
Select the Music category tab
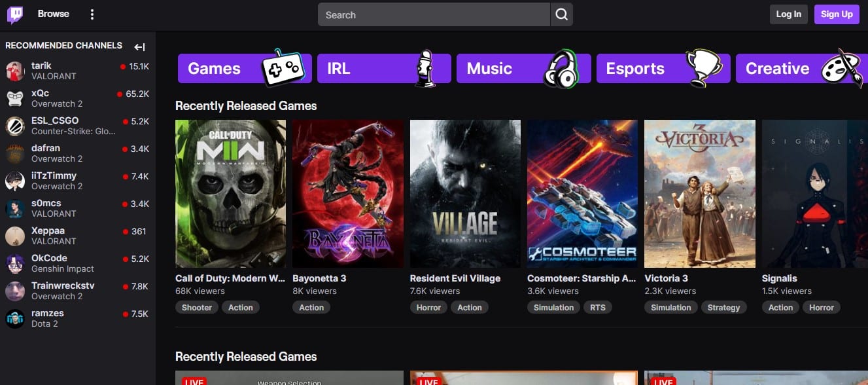523,68
